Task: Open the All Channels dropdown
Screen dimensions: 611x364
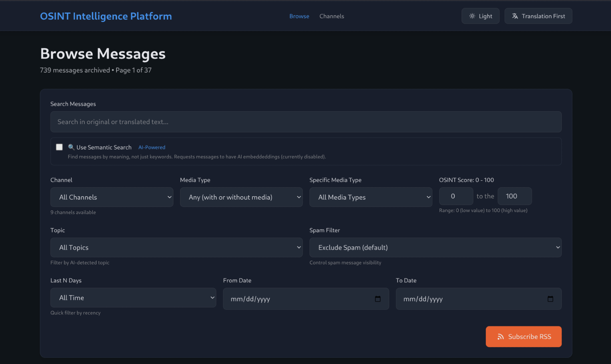Action: click(112, 197)
